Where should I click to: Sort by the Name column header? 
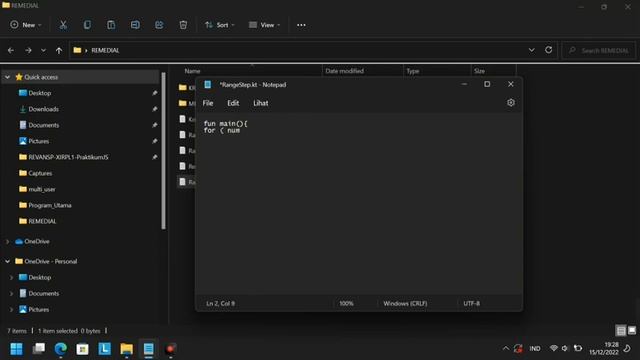pyautogui.click(x=192, y=71)
